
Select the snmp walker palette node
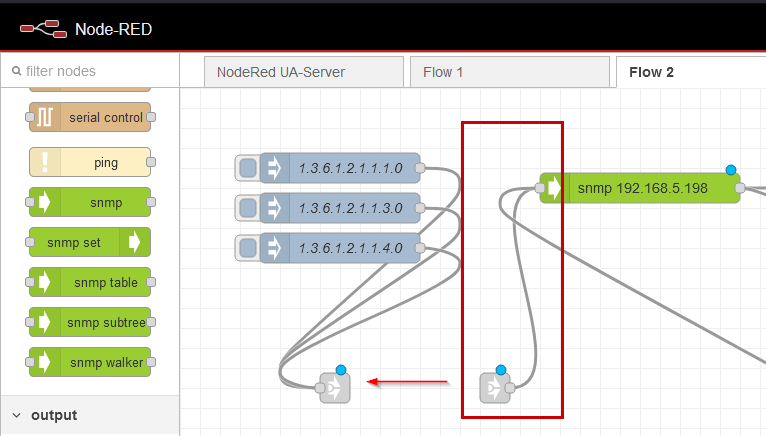(90, 363)
